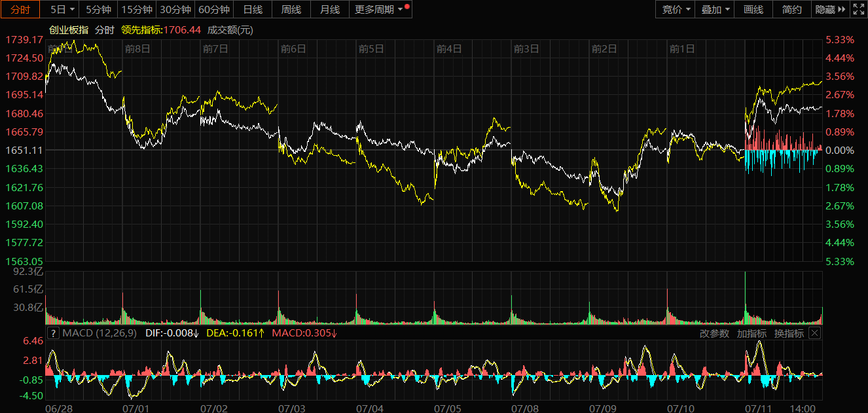This screenshot has width=868, height=413.
Task: Open the 竞价 dropdown
Action: tap(676, 9)
